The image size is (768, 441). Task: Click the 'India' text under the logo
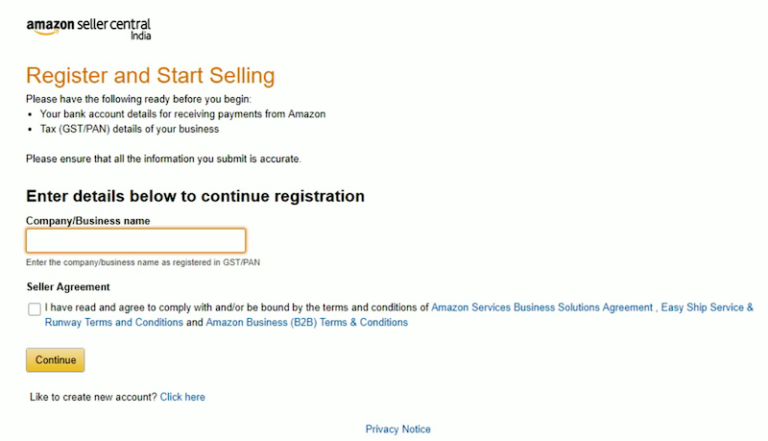click(x=141, y=36)
